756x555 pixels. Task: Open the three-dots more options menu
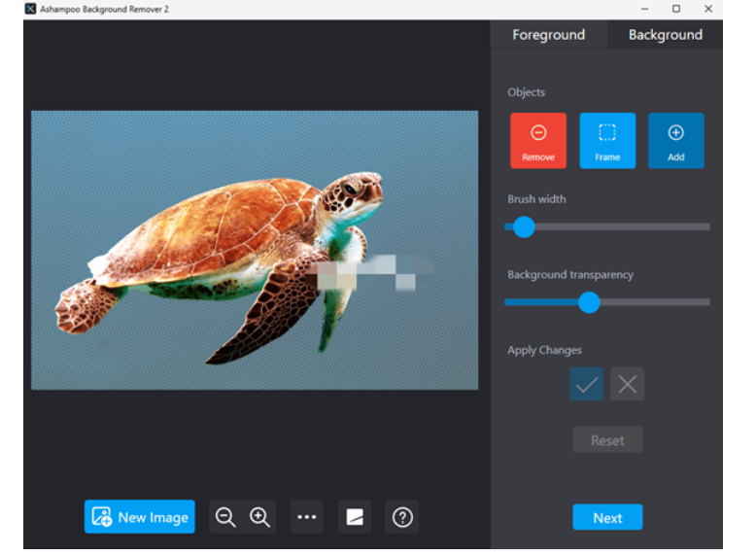click(307, 517)
